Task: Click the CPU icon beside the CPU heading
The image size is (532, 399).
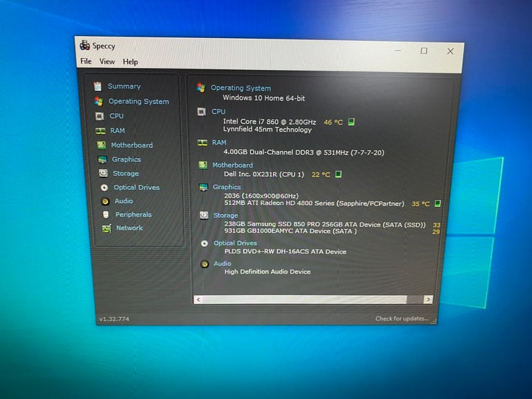Action: 202,112
